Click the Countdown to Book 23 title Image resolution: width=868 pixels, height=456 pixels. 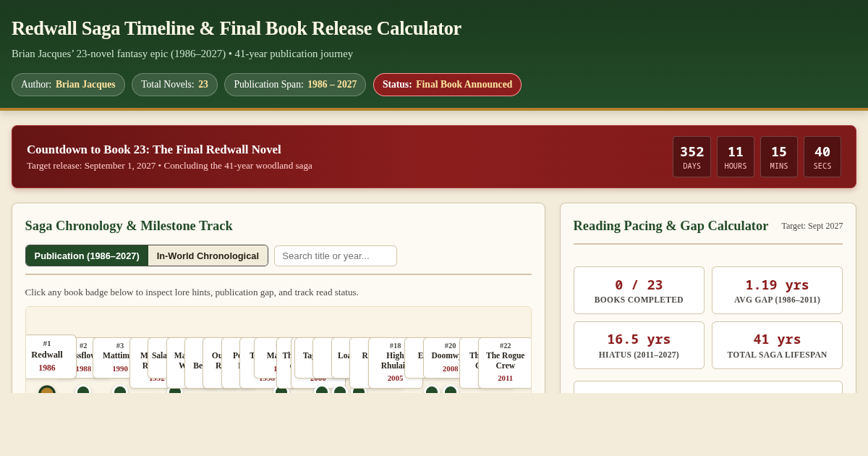[x=154, y=150]
